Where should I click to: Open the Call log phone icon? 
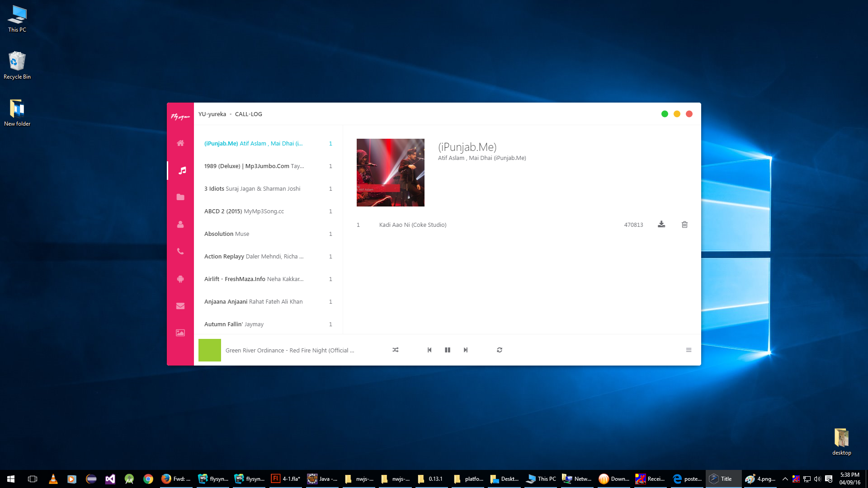point(180,252)
